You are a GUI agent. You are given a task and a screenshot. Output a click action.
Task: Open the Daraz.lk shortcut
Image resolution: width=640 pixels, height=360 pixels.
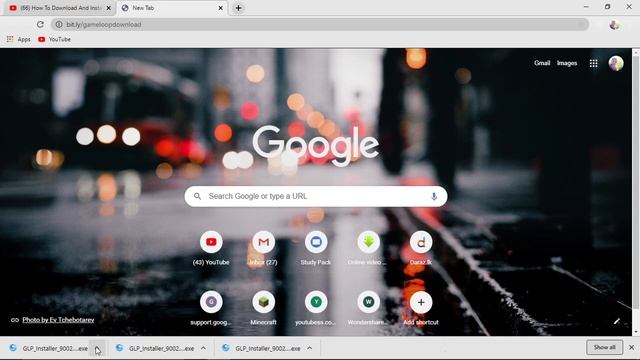(x=421, y=249)
